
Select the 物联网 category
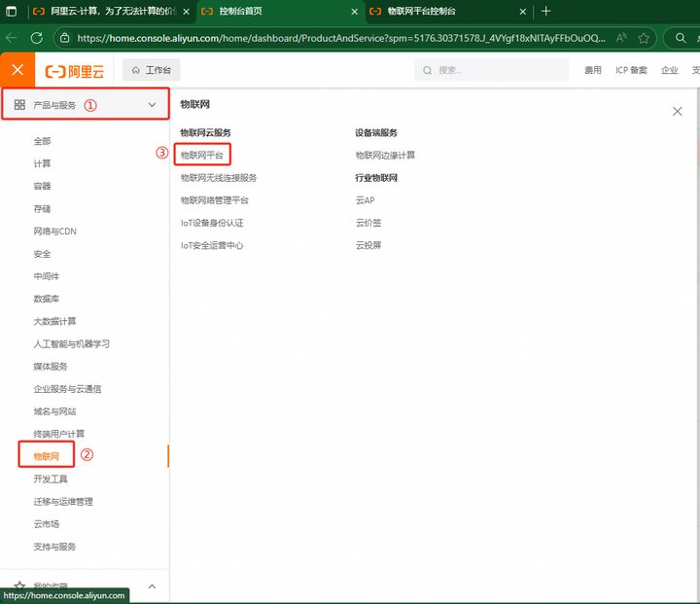click(x=47, y=456)
